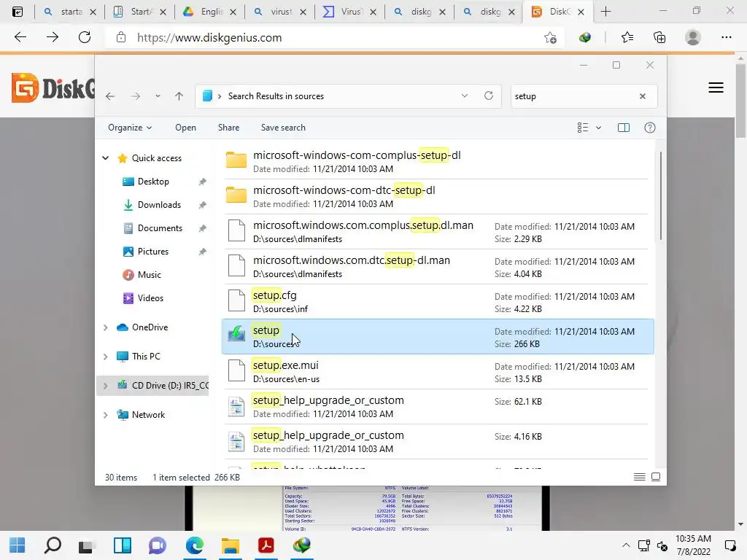Click Save search in the command bar
Image resolution: width=747 pixels, height=560 pixels.
click(283, 128)
